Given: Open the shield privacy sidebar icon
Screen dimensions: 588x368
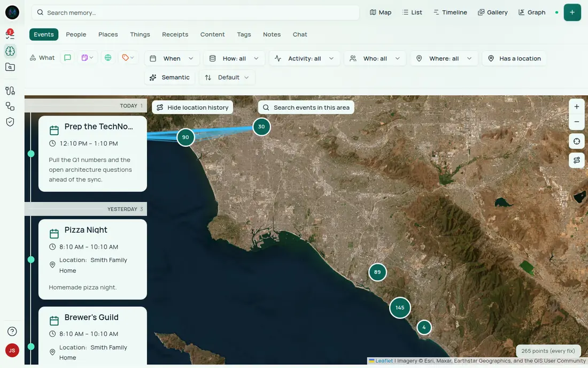Looking at the screenshot, I should pyautogui.click(x=10, y=122).
